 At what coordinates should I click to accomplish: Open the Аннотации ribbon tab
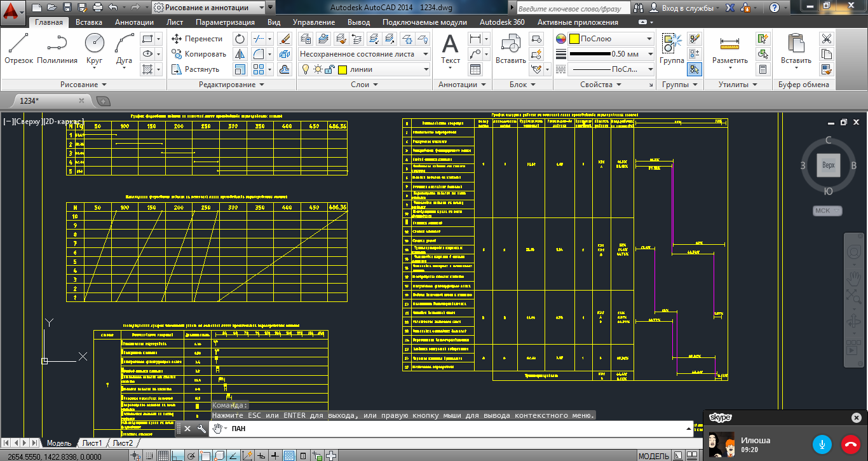click(134, 22)
